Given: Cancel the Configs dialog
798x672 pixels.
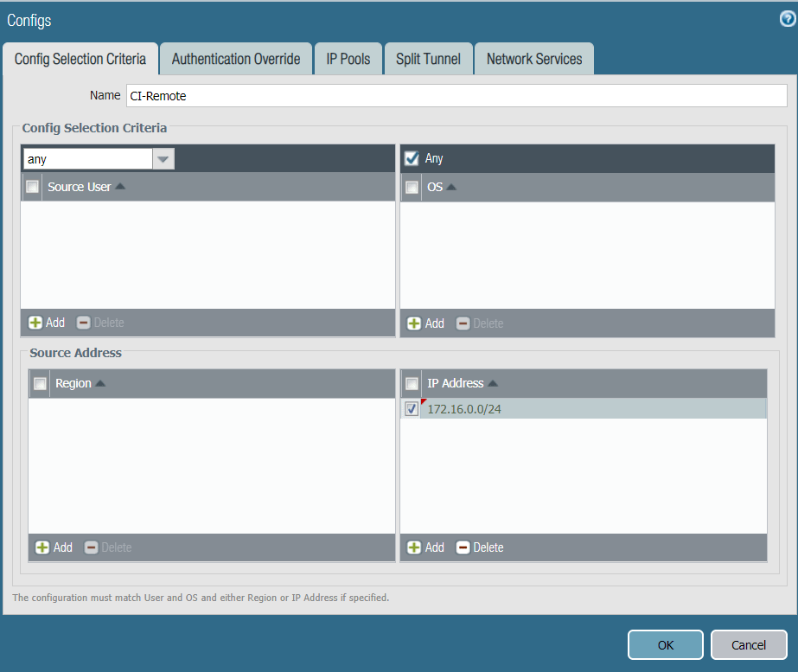Looking at the screenshot, I should click(748, 644).
